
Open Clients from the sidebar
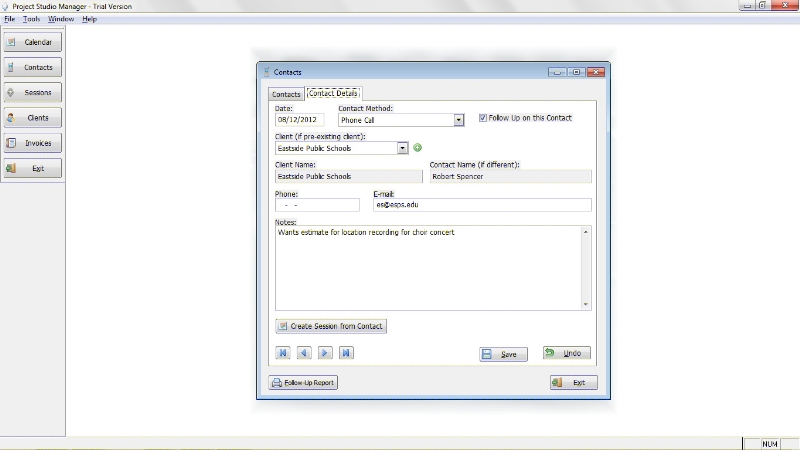(33, 118)
